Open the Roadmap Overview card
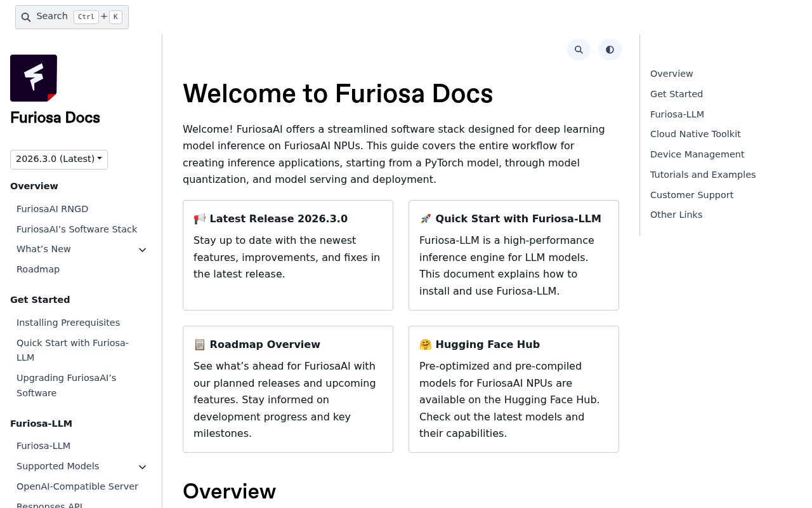Image resolution: width=812 pixels, height=508 pixels. [x=288, y=389]
